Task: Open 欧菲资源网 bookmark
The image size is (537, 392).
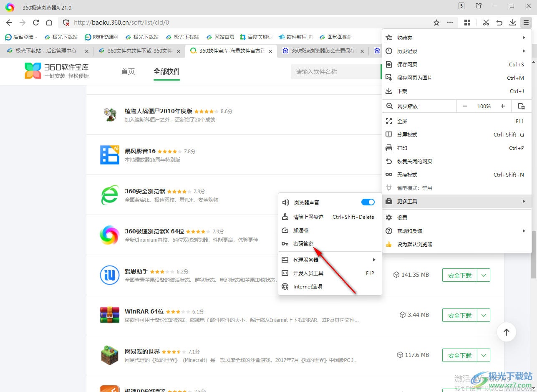Action: [101, 37]
